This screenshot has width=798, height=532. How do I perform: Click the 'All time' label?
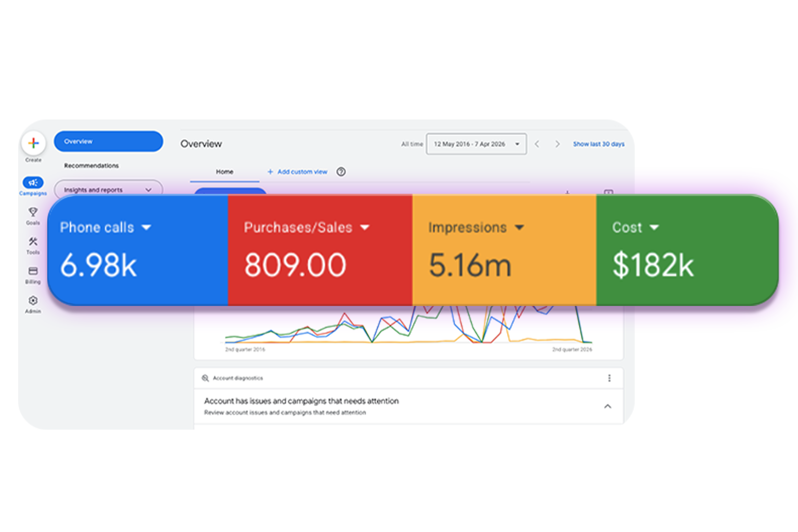412,144
